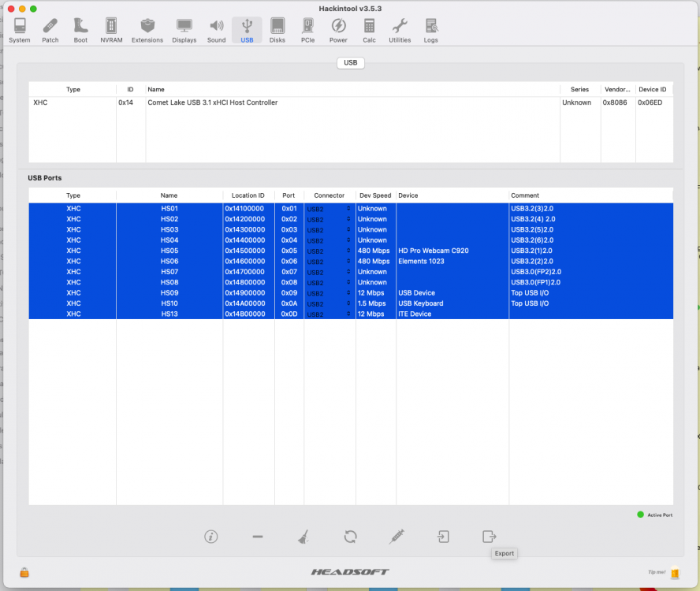Open the Logs toolbar section
Viewport: 700px width, 591px height.
point(431,31)
